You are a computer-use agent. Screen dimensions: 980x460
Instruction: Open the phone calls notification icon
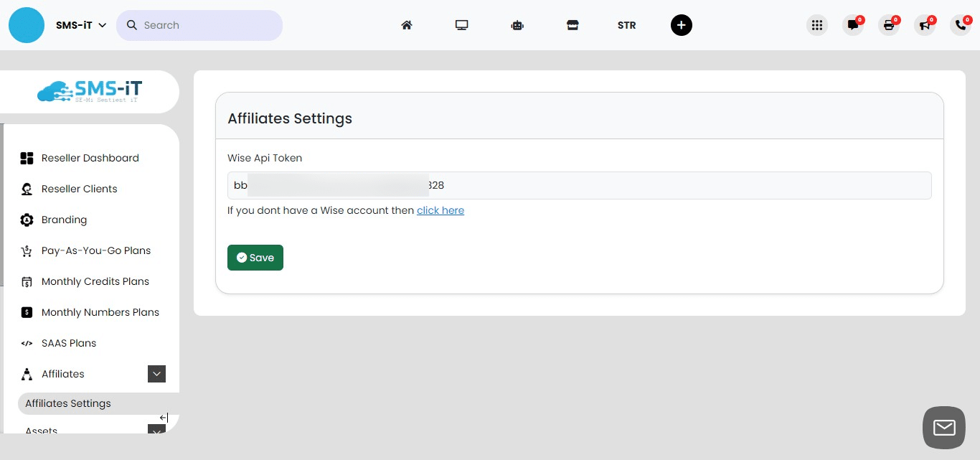coord(961,25)
